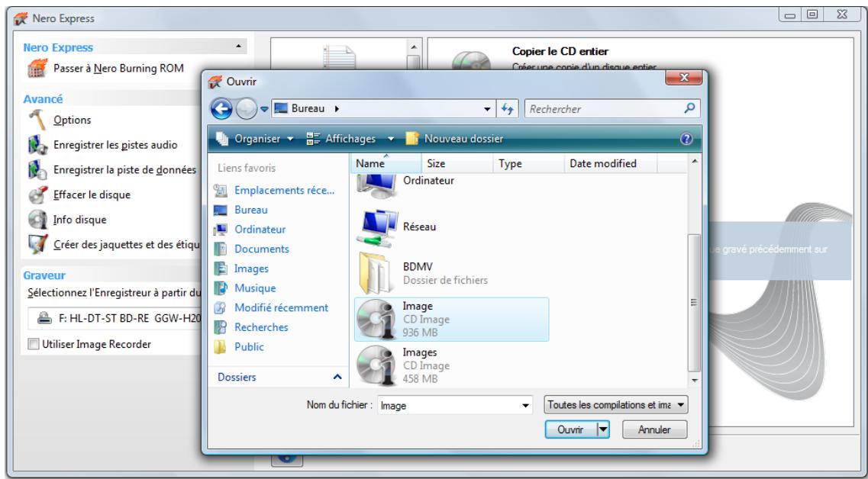
Task: Open Info disque icon
Action: [37, 220]
